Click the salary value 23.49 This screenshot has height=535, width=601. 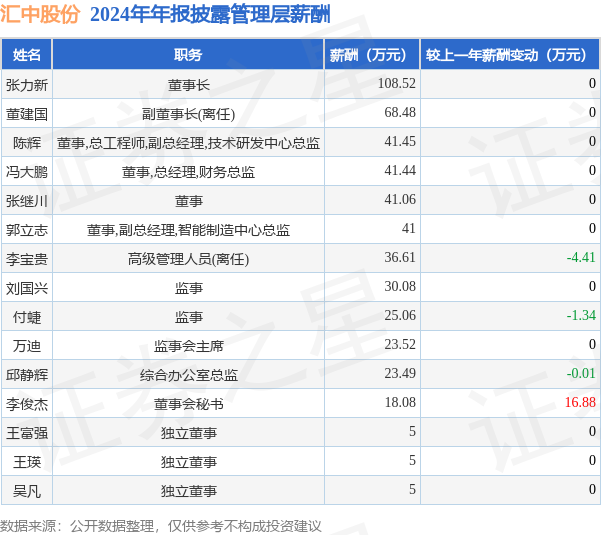[400, 373]
